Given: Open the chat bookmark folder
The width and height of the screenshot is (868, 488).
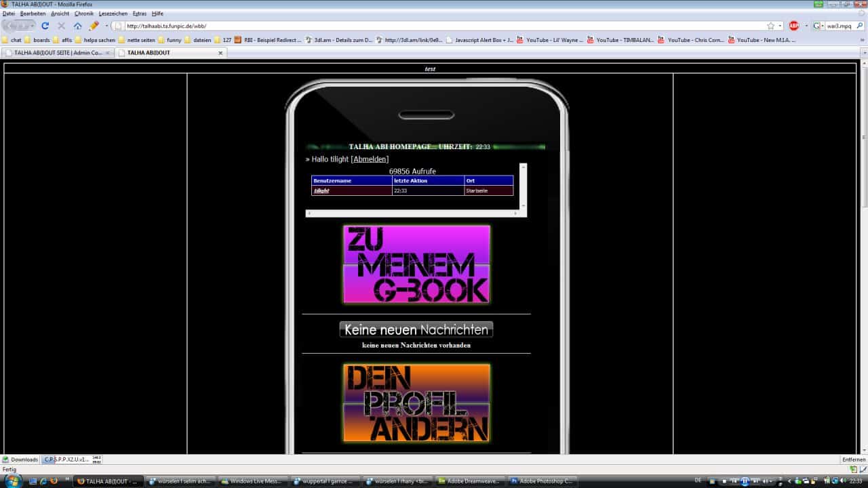Looking at the screenshot, I should pyautogui.click(x=12, y=40).
